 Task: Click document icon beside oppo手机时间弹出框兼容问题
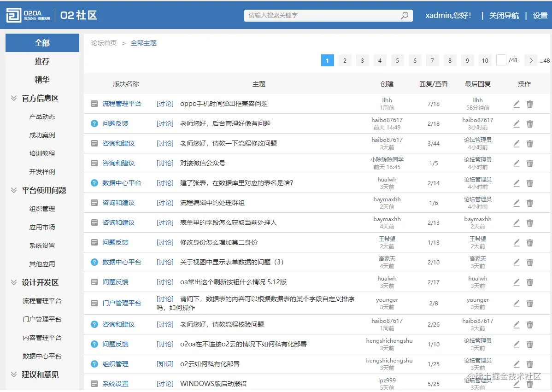(94, 104)
